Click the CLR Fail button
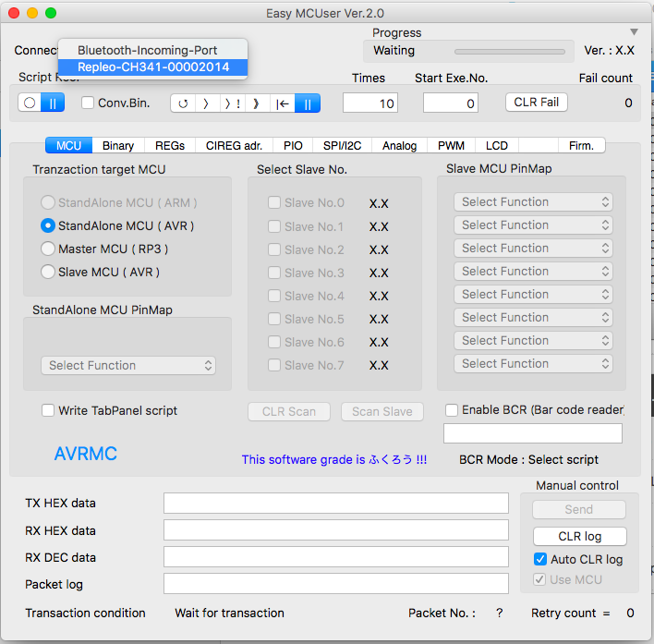The width and height of the screenshot is (654, 644). tap(537, 103)
